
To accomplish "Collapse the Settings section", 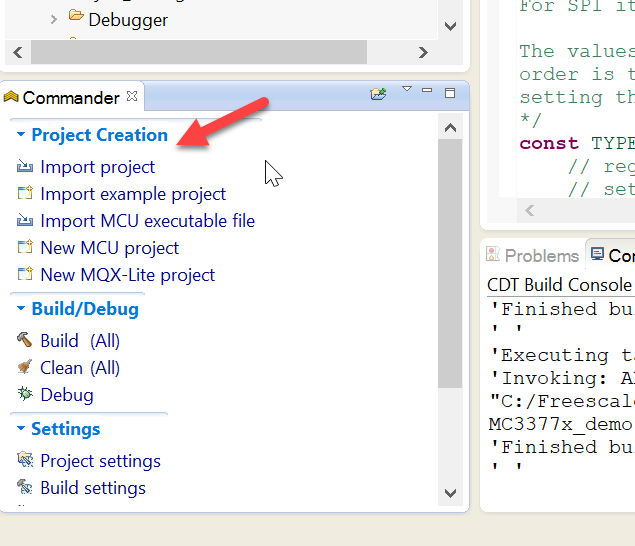I will [21, 429].
